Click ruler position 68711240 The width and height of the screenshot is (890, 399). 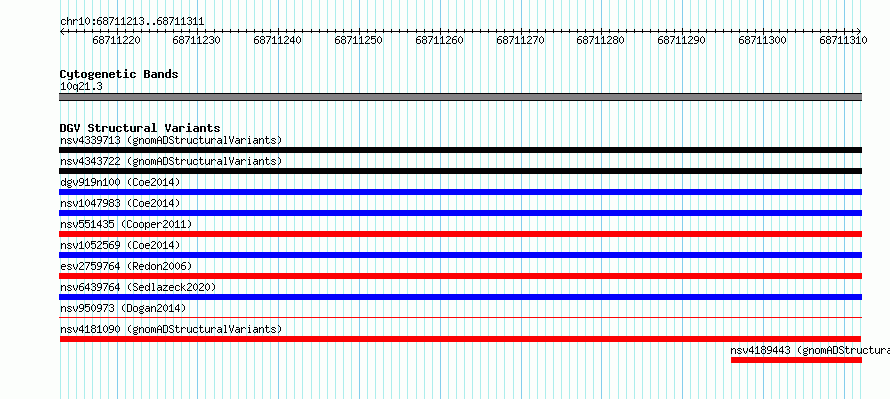click(x=278, y=40)
